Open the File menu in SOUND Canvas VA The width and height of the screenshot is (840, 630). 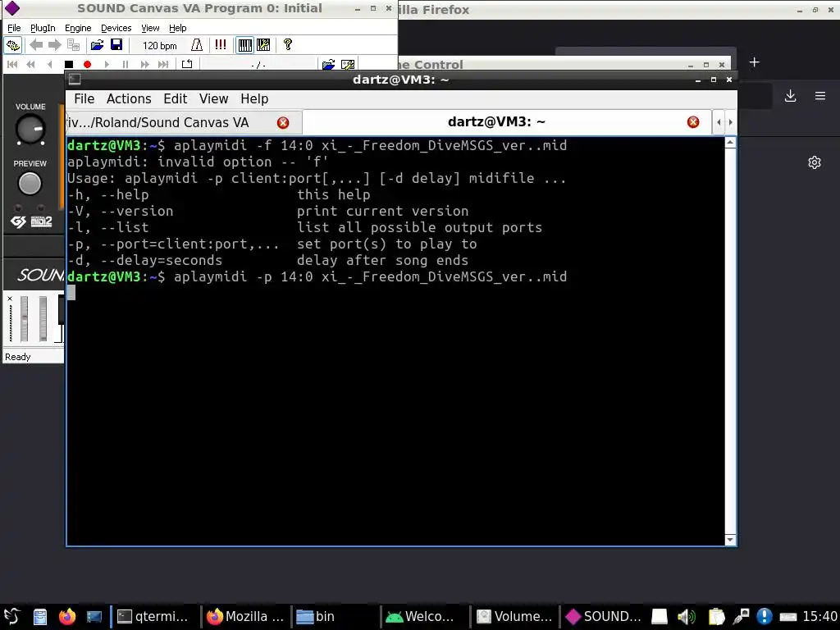pyautogui.click(x=14, y=28)
